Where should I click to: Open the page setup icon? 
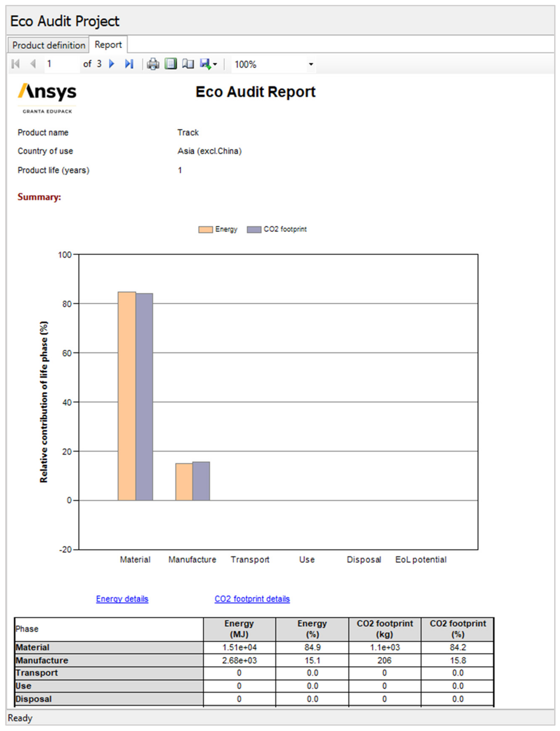[x=188, y=64]
